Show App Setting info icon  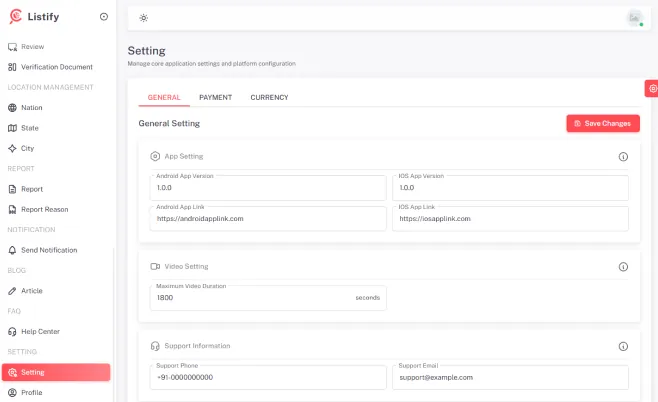(623, 157)
